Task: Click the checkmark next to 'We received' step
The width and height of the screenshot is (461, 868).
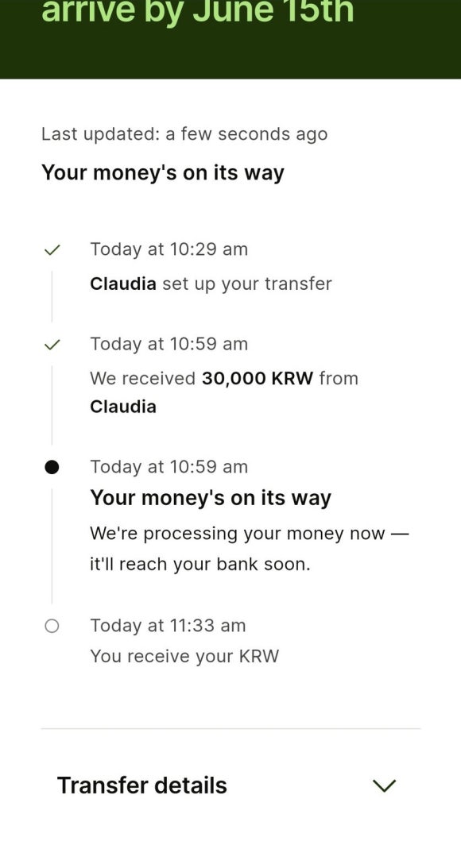Action: pos(52,345)
